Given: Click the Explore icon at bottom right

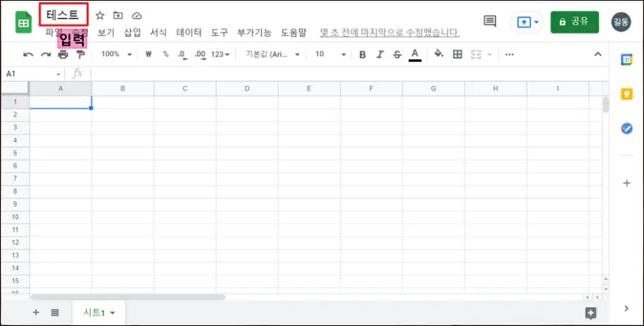Looking at the screenshot, I should pyautogui.click(x=590, y=313).
